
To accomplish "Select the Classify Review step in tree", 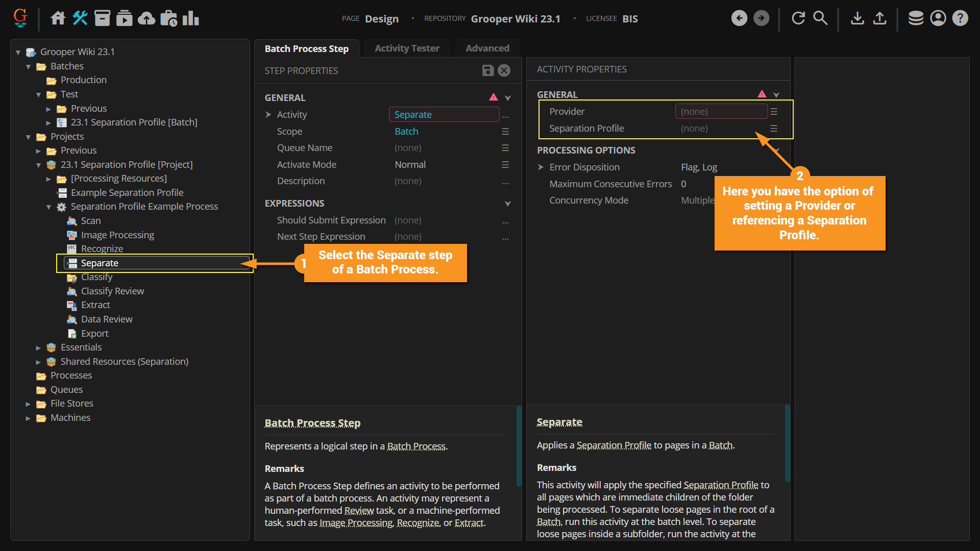I will point(112,291).
